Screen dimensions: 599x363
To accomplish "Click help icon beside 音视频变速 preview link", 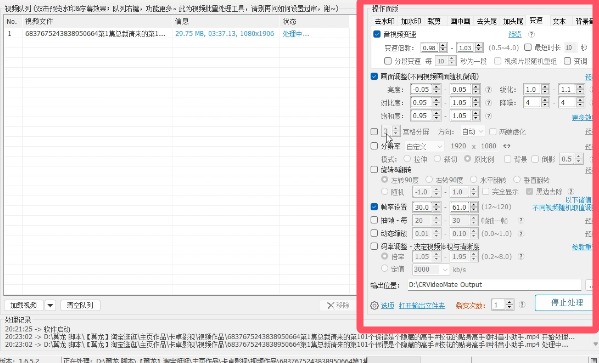I will click(531, 34).
